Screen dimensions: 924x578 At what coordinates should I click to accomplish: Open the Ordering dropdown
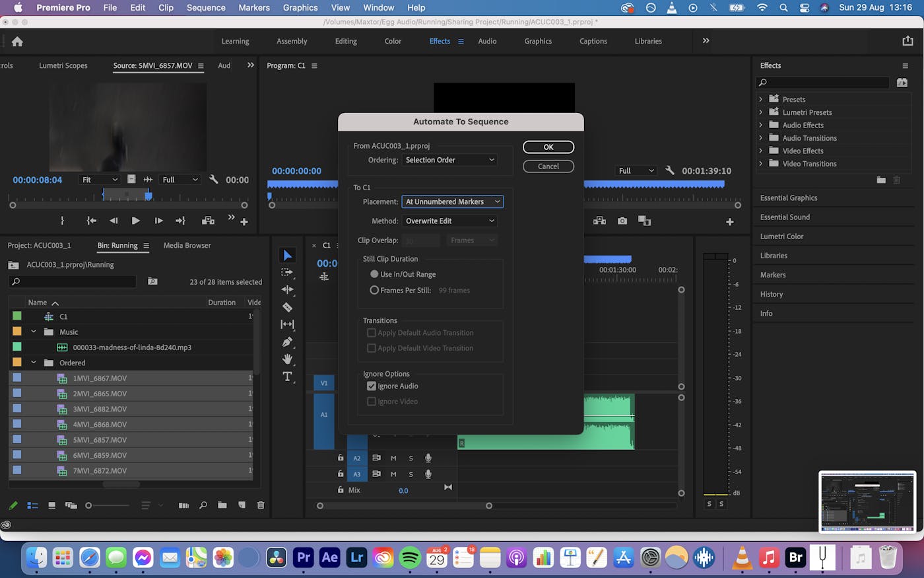449,160
